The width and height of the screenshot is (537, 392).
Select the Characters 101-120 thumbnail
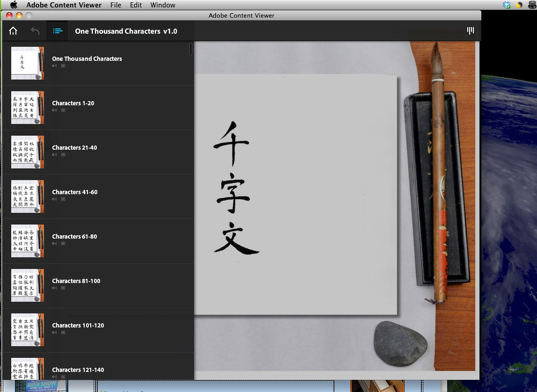pyautogui.click(x=28, y=330)
